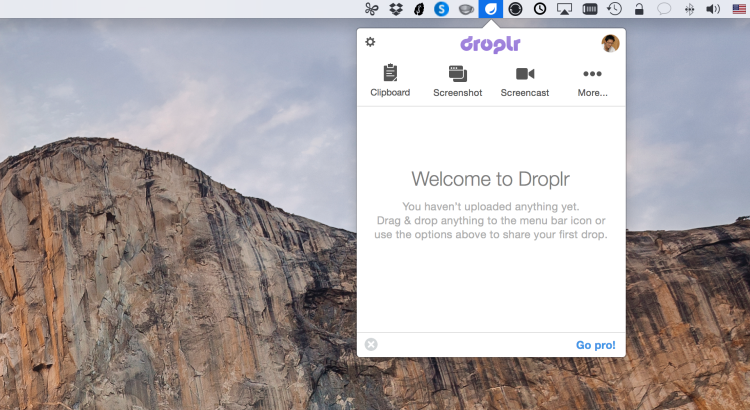Open Dropbox menu bar icon

click(396, 9)
